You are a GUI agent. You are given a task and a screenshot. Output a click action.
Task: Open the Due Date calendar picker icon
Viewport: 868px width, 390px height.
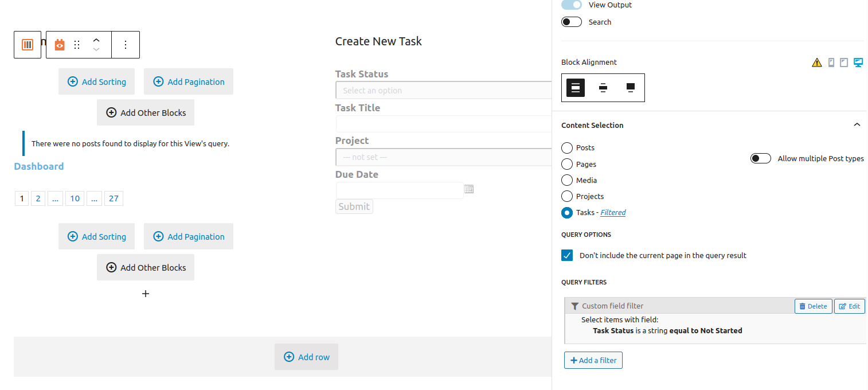click(469, 189)
